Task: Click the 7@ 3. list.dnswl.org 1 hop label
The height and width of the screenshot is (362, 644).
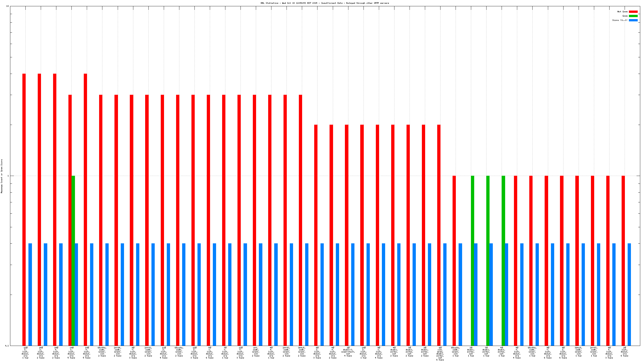Action: pos(225,352)
